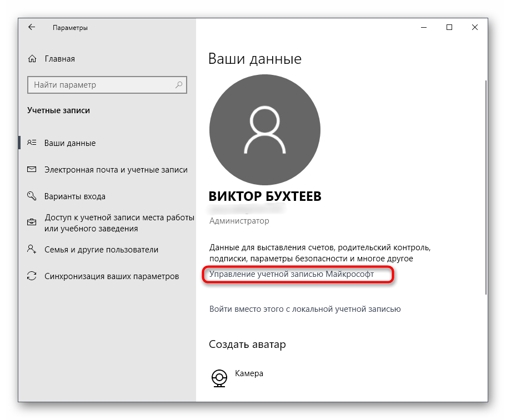This screenshot has height=420, width=506.
Task: Open Семья и другие пользователи
Action: 101,250
